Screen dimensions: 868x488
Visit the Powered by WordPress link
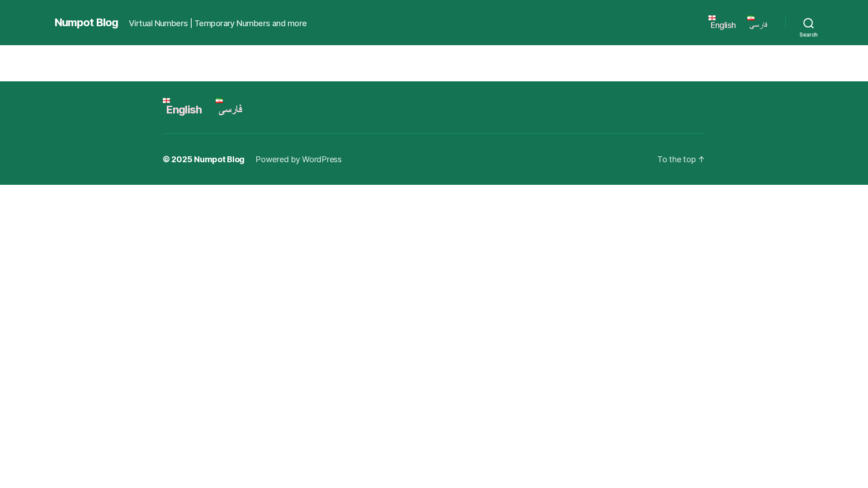[x=298, y=159]
